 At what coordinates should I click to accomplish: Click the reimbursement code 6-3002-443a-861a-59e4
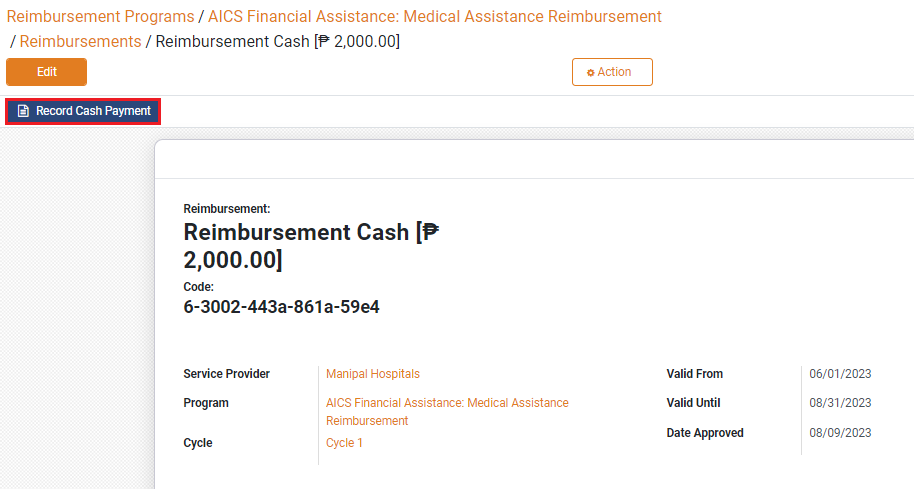[x=281, y=307]
